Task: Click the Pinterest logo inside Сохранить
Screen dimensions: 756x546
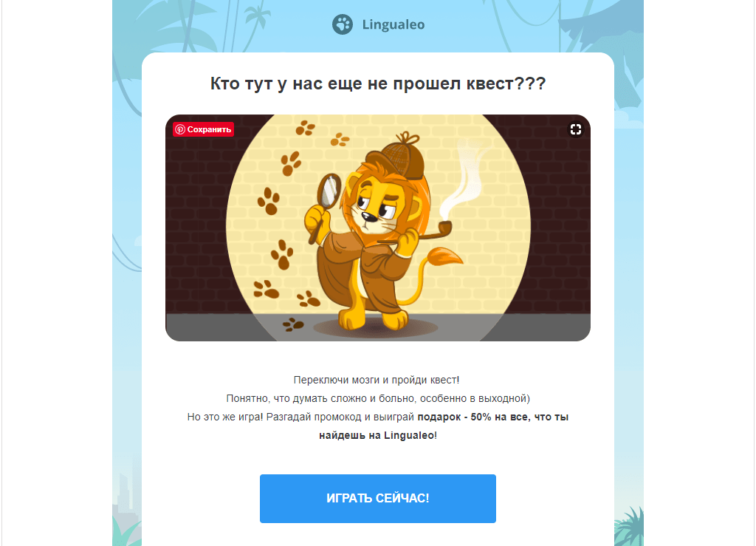Action: pos(180,129)
